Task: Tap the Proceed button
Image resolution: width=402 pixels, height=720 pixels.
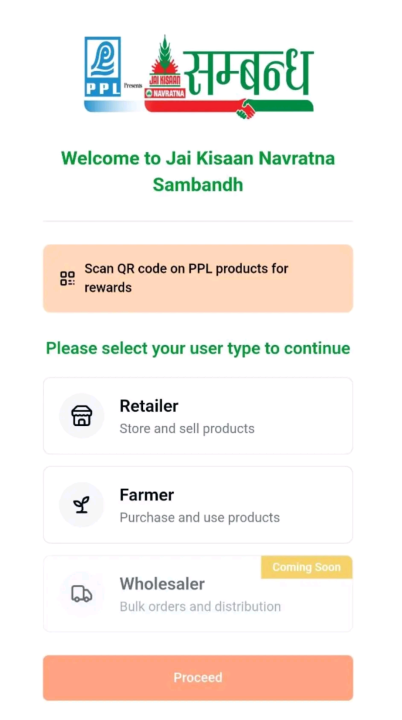Action: (198, 678)
